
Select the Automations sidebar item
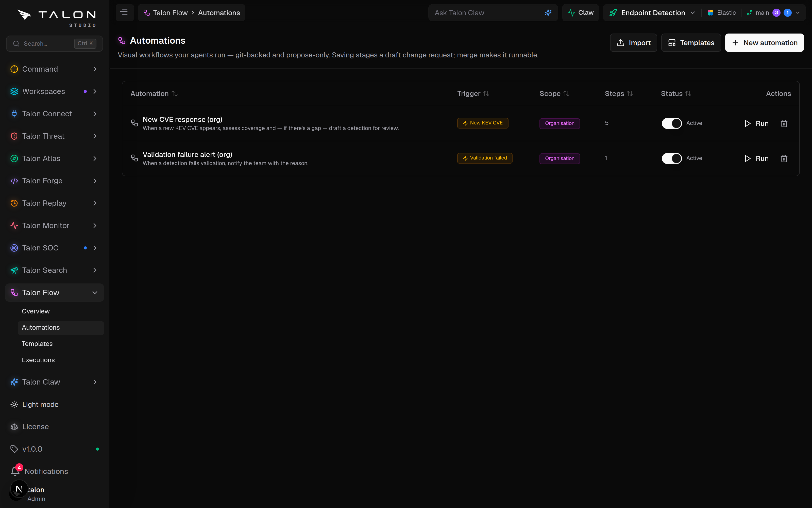coord(61,328)
